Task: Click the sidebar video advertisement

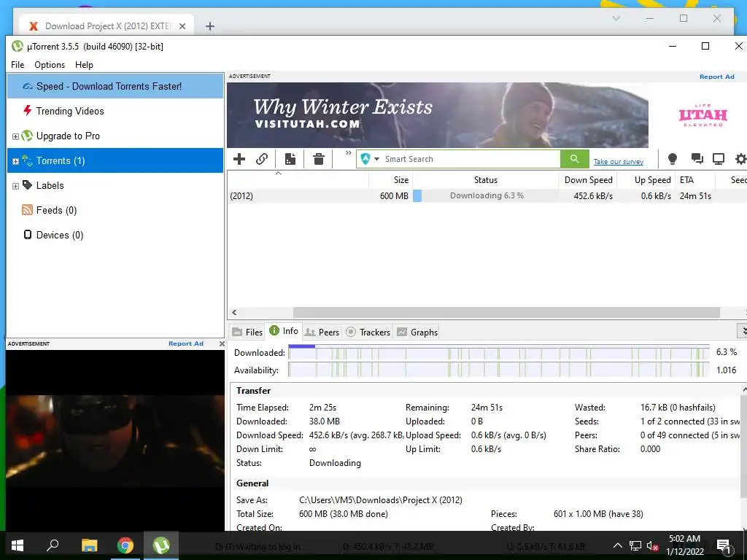Action: pos(115,440)
